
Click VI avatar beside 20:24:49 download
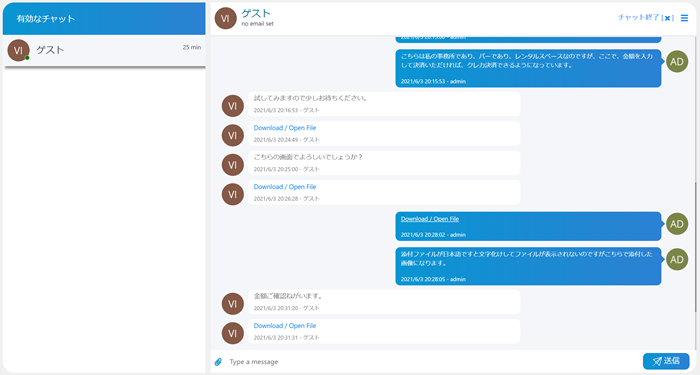(233, 136)
